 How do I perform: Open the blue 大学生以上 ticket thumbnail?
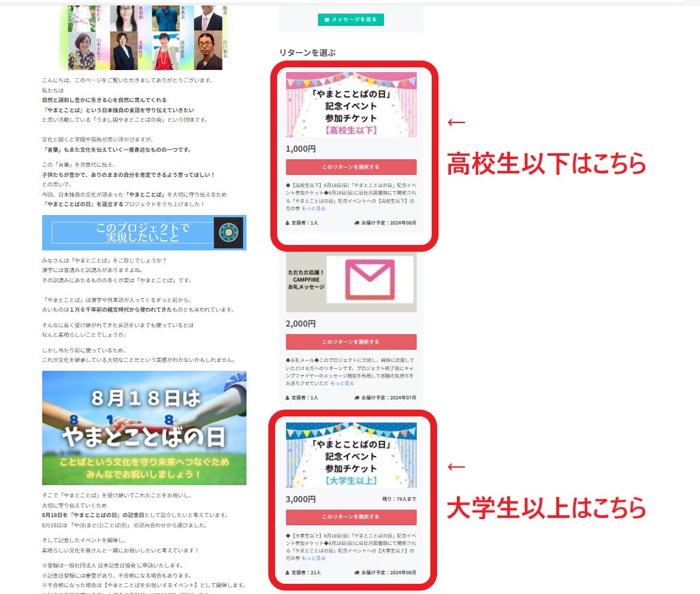(x=351, y=455)
